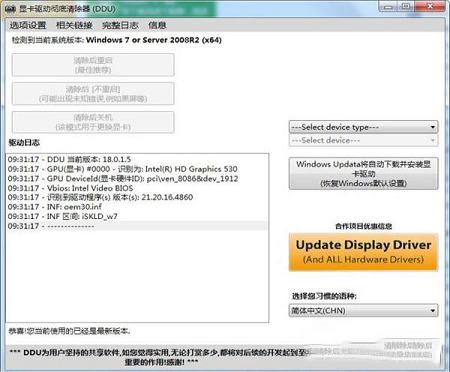
Task: Maximize the DDU window
Action: point(405,6)
